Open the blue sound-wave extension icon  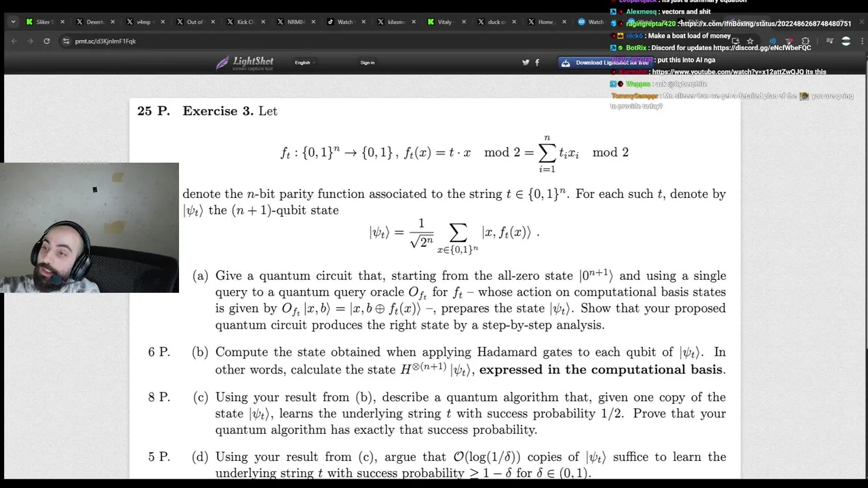pyautogui.click(x=772, y=41)
